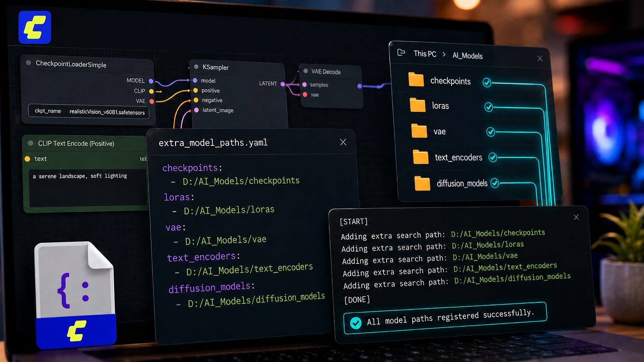This screenshot has height=362, width=644.
Task: Click the 'text_encoders:' key in the YAML
Action: [204, 257]
